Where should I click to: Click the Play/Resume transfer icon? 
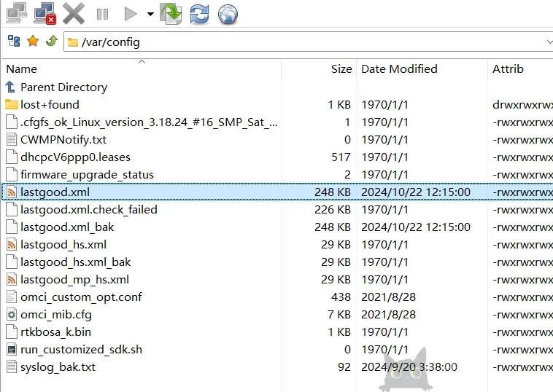pyautogui.click(x=131, y=14)
